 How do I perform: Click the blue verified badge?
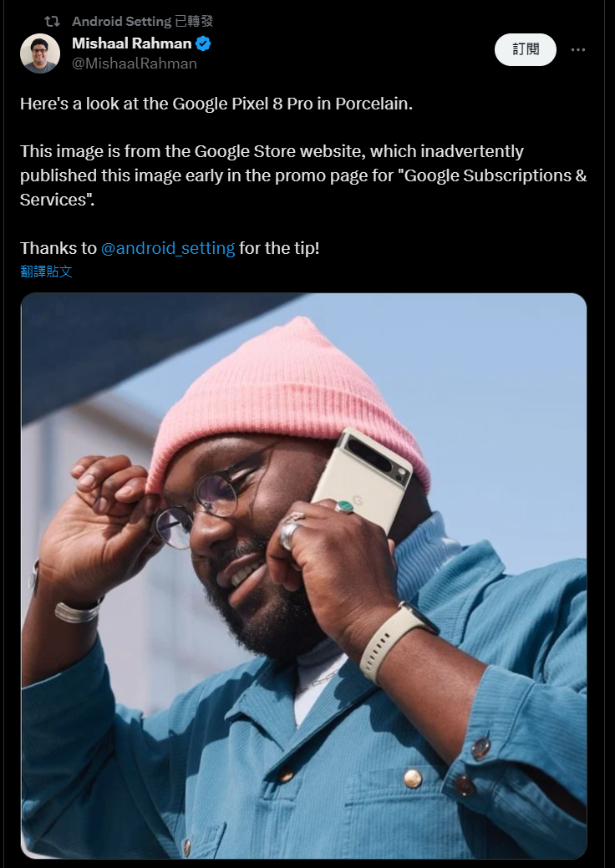203,43
